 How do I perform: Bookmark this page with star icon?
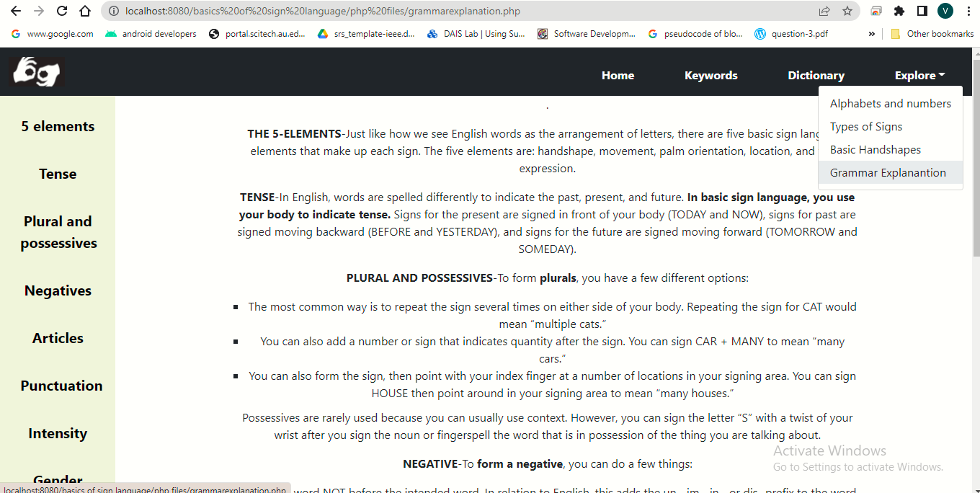847,11
